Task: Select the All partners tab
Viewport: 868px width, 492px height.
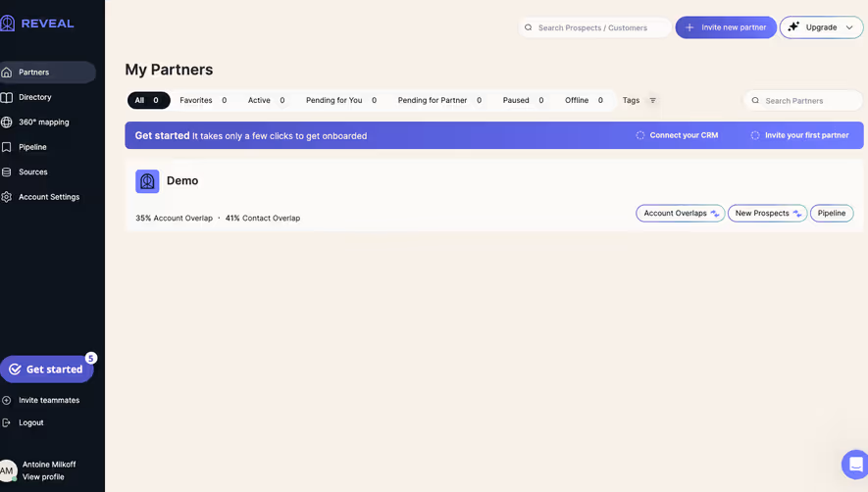Action: point(148,100)
